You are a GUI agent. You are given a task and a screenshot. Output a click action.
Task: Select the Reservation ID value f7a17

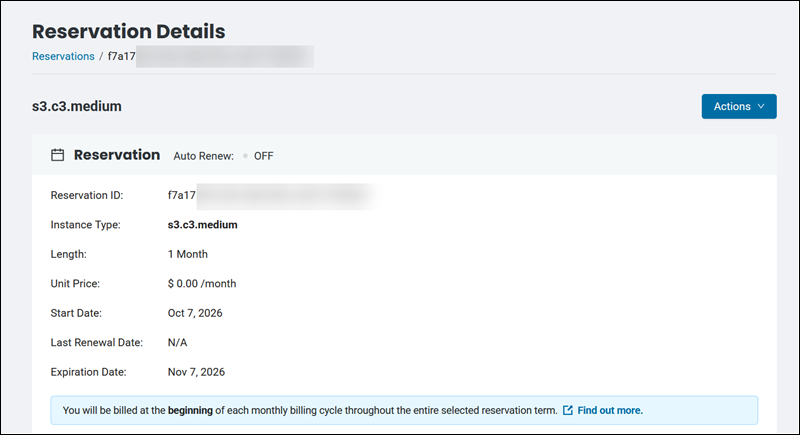point(182,195)
